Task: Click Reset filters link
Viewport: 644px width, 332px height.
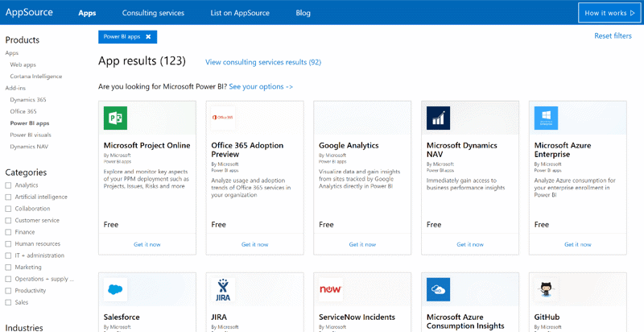Action: [x=613, y=35]
